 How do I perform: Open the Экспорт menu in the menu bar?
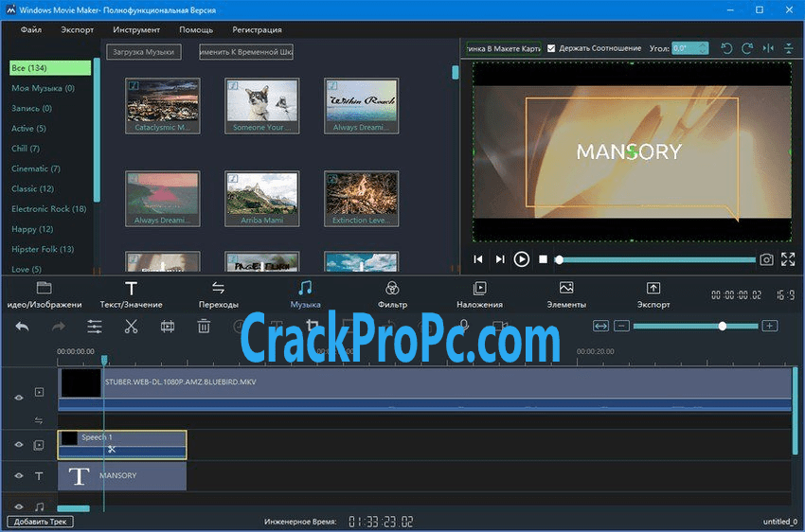[x=78, y=29]
